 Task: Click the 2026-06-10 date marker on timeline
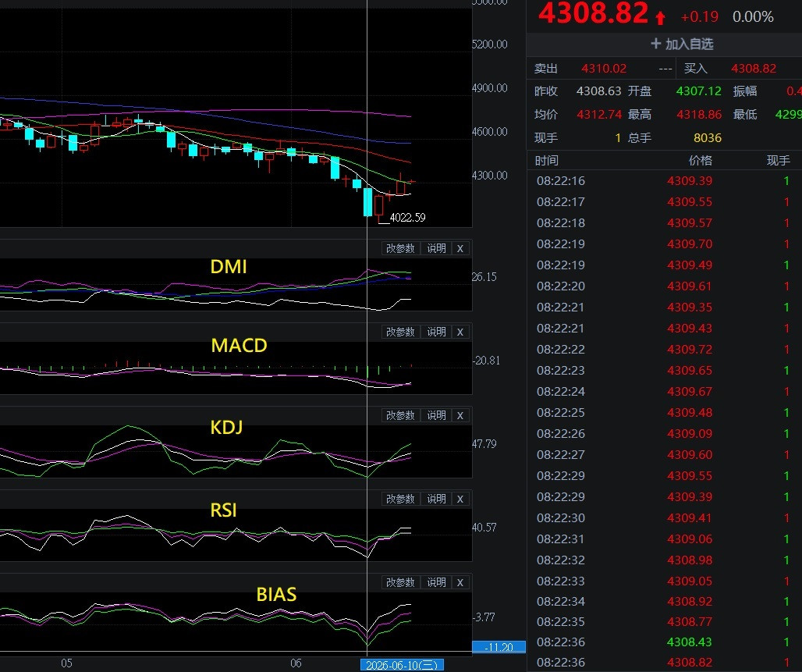[x=402, y=665]
